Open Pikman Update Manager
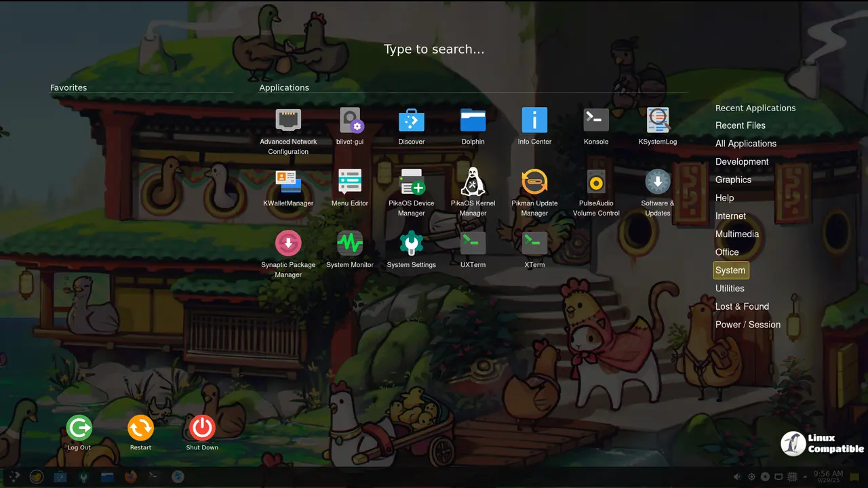 click(x=534, y=182)
